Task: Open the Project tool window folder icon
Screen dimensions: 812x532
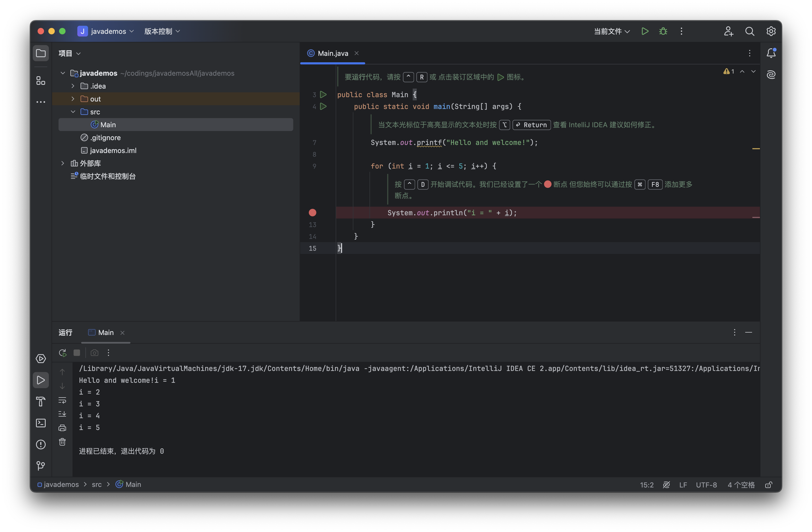Action: 41,53
